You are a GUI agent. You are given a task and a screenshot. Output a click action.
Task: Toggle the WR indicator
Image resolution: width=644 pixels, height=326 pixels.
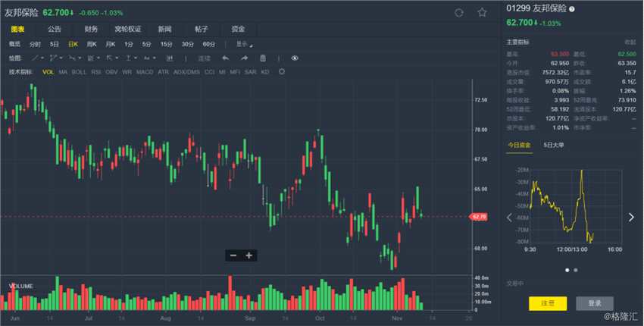[x=127, y=72]
